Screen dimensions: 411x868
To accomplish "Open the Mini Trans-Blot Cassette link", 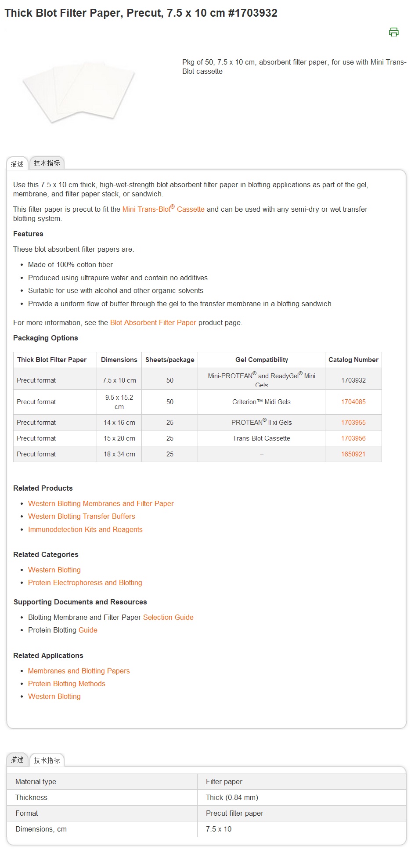I will click(x=163, y=209).
